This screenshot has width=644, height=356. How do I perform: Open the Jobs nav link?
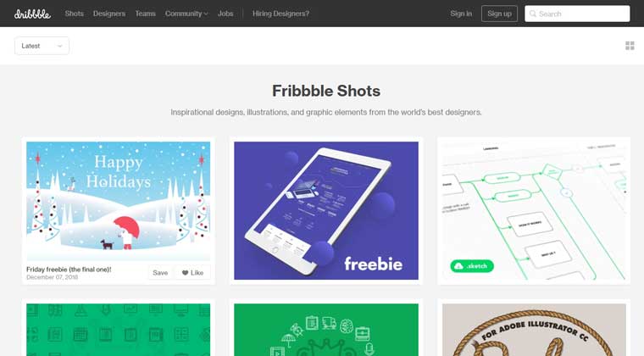[225, 14]
